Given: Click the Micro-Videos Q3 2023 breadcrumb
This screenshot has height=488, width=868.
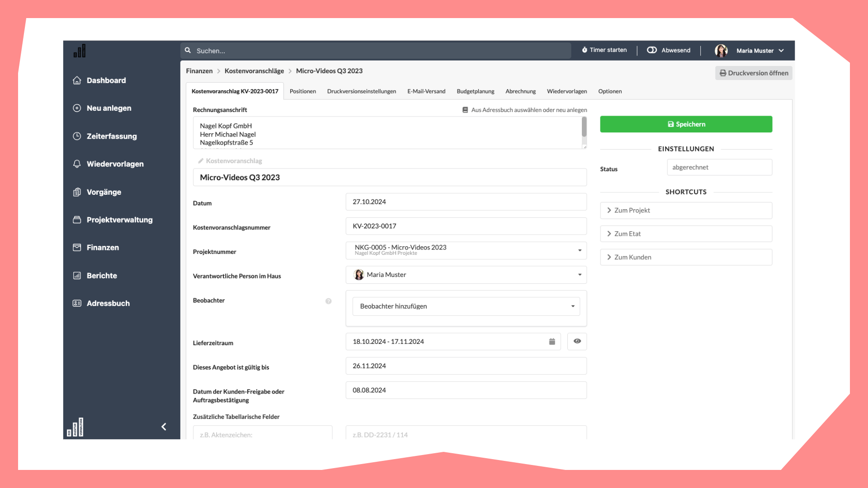Looking at the screenshot, I should (329, 71).
